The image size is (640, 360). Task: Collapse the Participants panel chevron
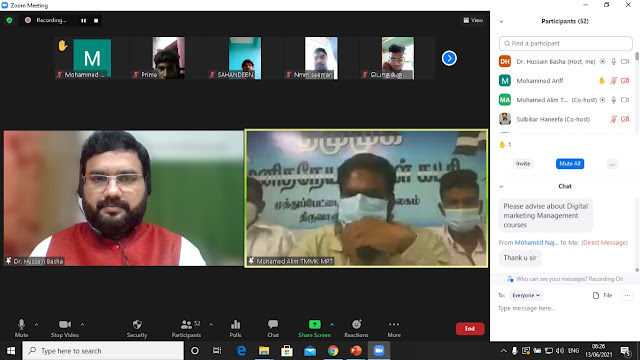501,22
